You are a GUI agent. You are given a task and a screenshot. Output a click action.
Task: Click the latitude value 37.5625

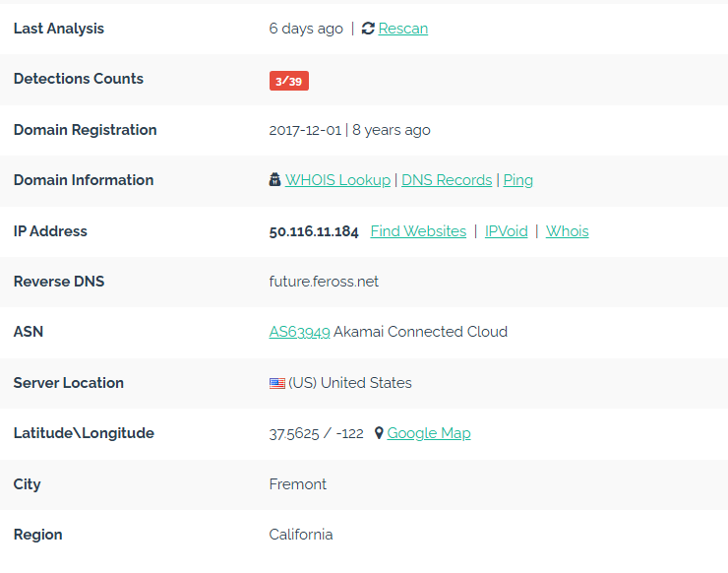click(x=294, y=433)
